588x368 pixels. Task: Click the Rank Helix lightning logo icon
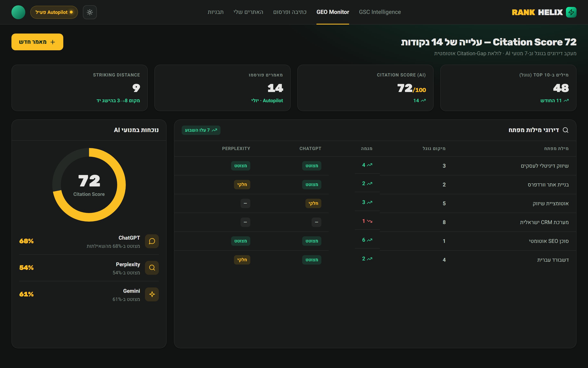coord(571,12)
